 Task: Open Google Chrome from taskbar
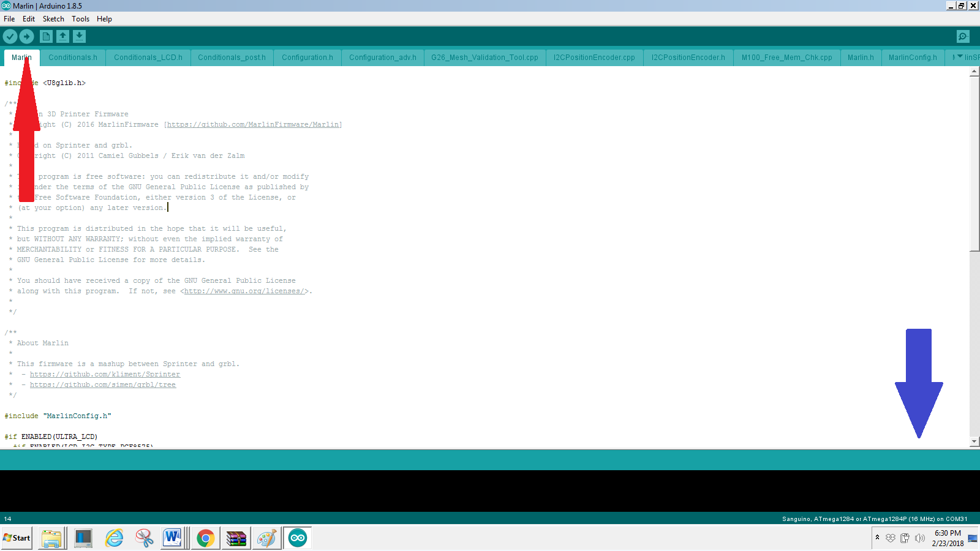(205, 538)
